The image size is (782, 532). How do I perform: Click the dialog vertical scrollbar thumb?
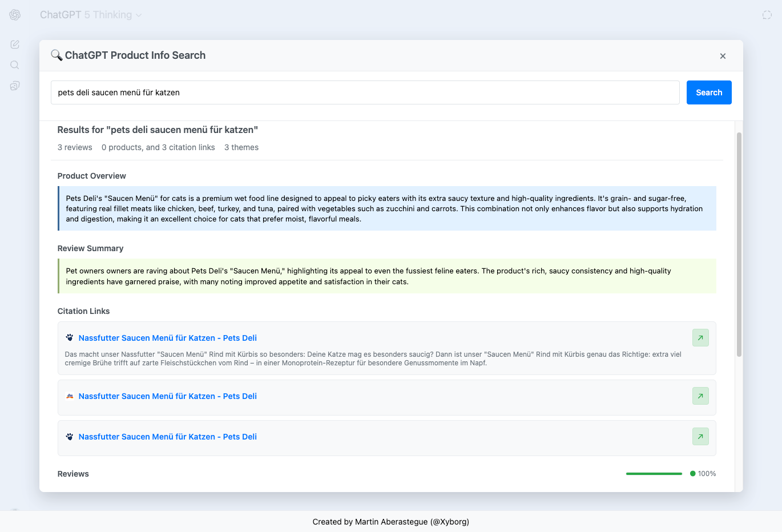pyautogui.click(x=739, y=245)
